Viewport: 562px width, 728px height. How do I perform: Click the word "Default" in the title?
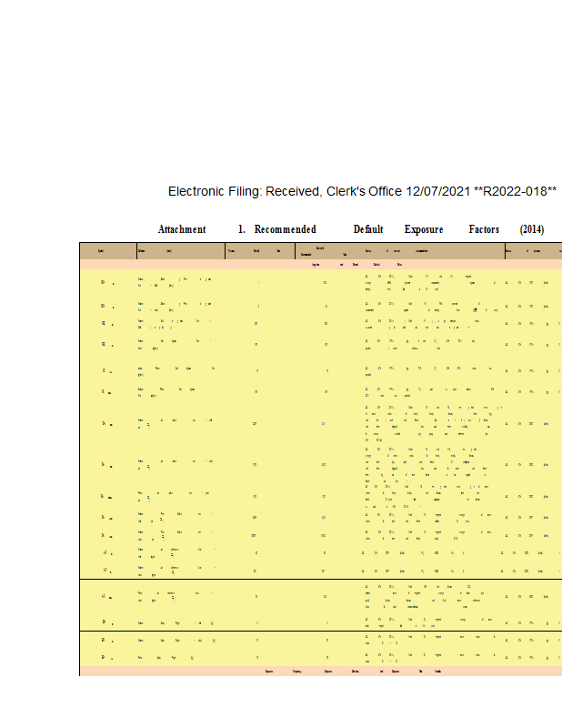[368, 229]
